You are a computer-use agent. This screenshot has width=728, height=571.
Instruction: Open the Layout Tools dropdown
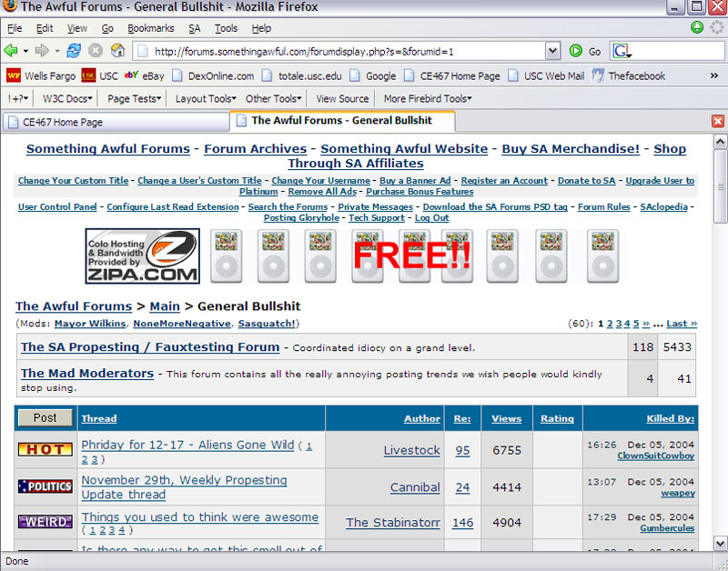click(x=206, y=99)
